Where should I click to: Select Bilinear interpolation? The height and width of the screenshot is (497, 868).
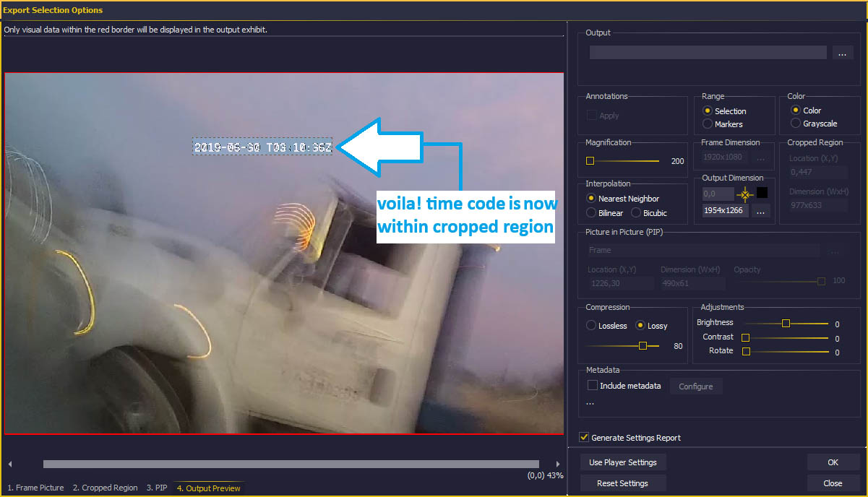(x=605, y=213)
